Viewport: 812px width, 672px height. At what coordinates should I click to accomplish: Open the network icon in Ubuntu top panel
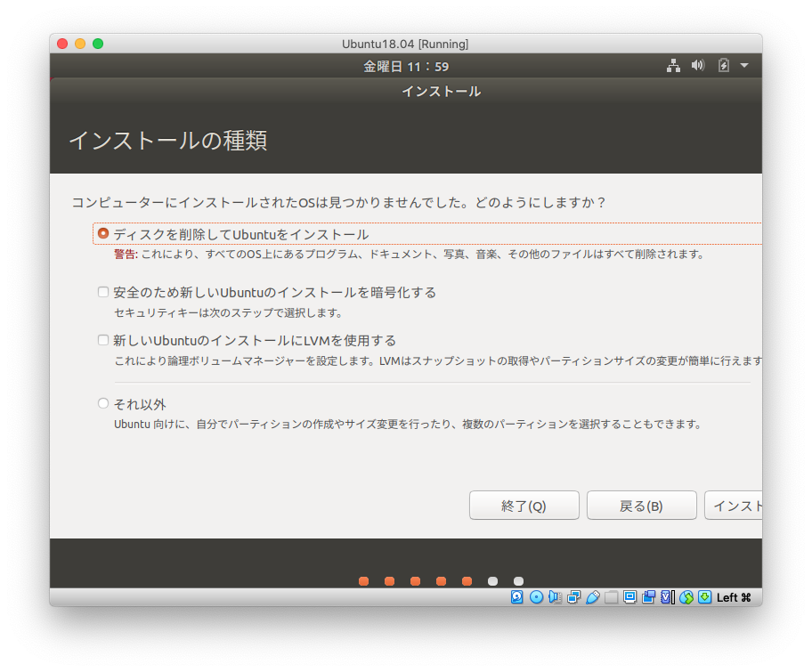[x=674, y=65]
